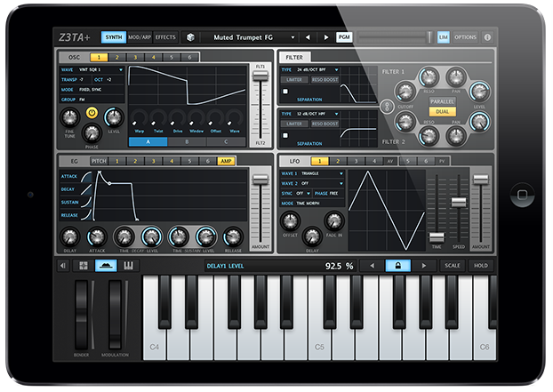553x392 pixels.
Task: Click the LFO Offset knob
Action: [x=290, y=221]
